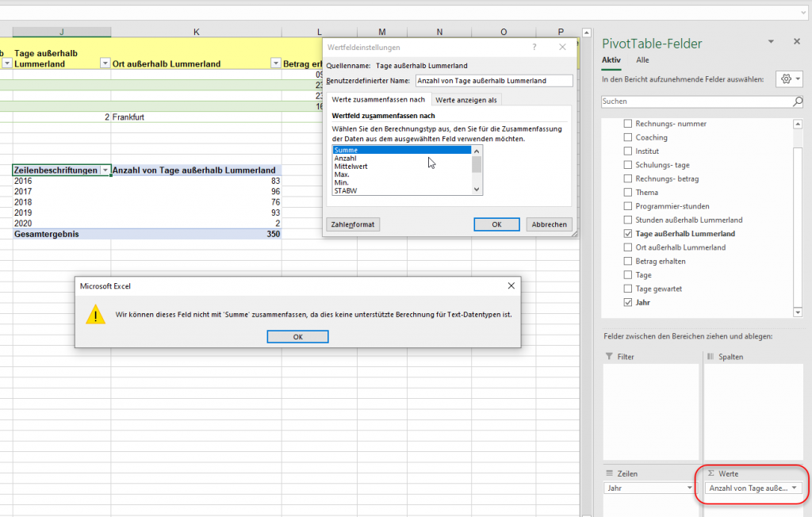Viewport: 812px width, 517px height.
Task: Select Mittelwert in calculation type list
Action: (402, 167)
